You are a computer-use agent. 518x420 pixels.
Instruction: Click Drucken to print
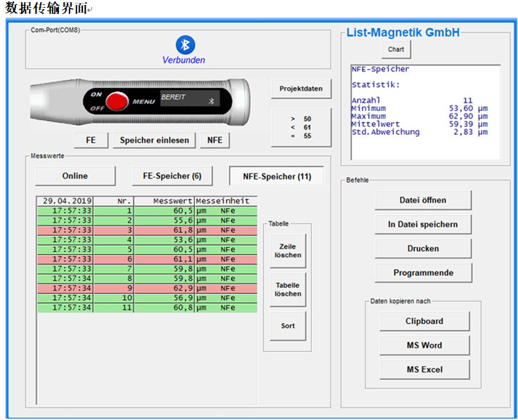click(423, 249)
